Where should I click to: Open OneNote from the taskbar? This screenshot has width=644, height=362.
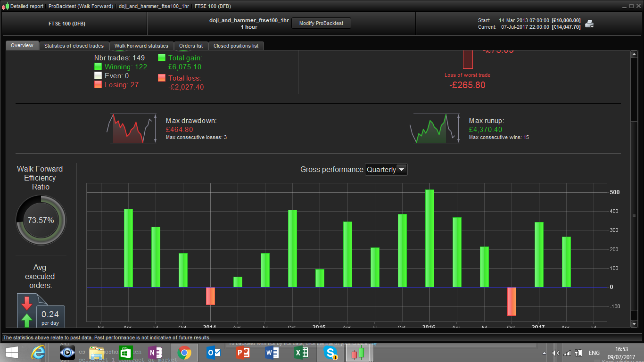[155, 352]
